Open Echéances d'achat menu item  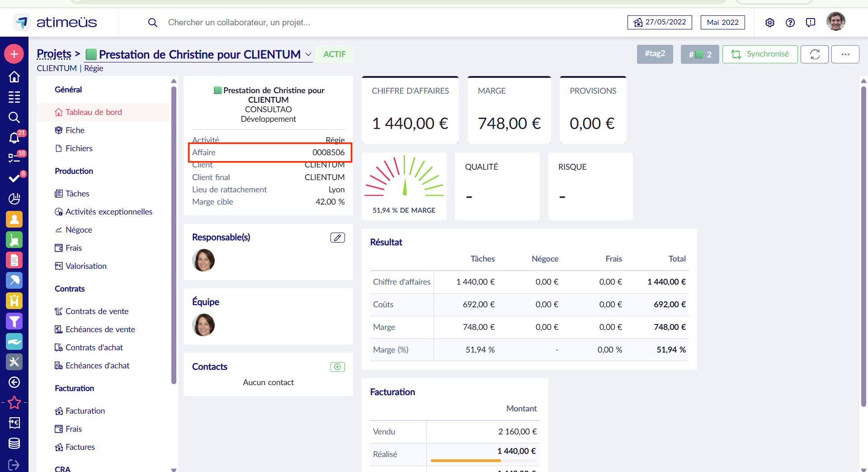coord(104,366)
